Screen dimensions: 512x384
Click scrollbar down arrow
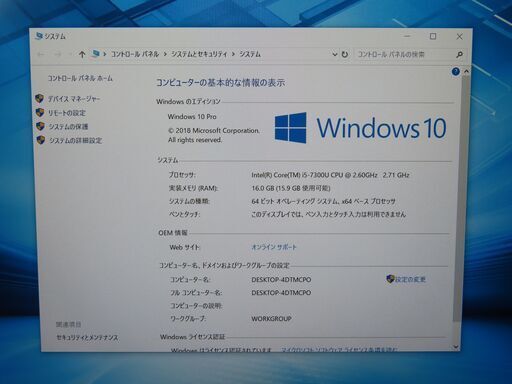click(456, 347)
